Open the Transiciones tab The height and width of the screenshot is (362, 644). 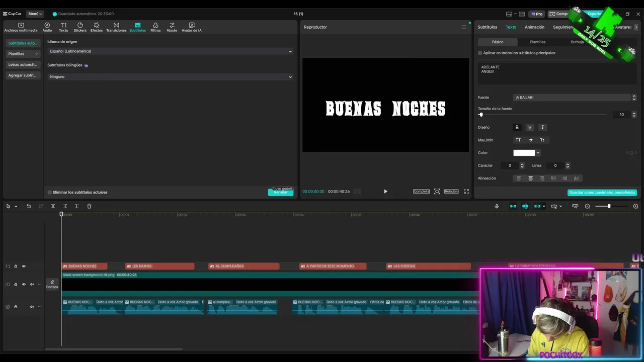tap(116, 27)
